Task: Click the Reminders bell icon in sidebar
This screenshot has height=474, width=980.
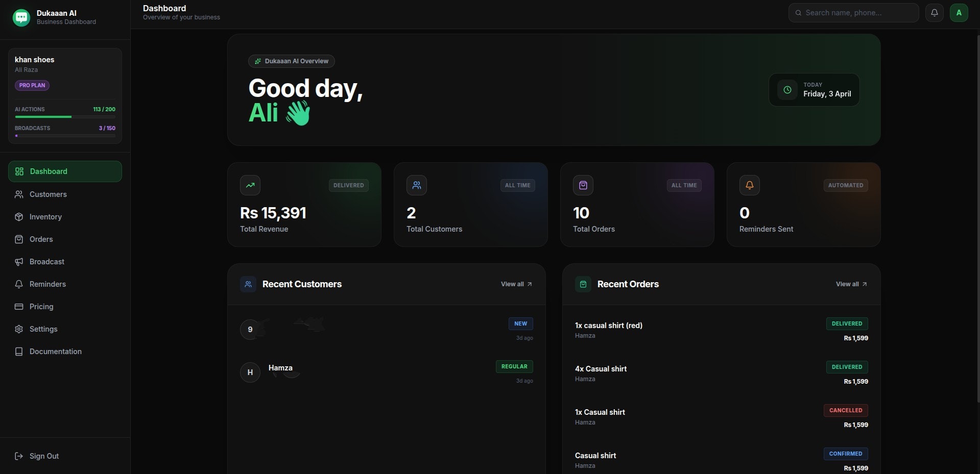Action: (19, 284)
